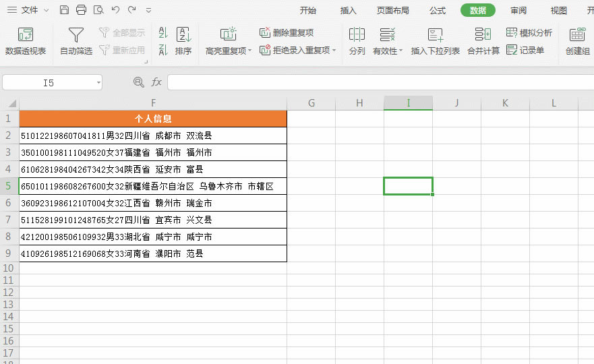Expand the 有效性 dropdown arrow
This screenshot has width=594, height=364.
pyautogui.click(x=400, y=51)
